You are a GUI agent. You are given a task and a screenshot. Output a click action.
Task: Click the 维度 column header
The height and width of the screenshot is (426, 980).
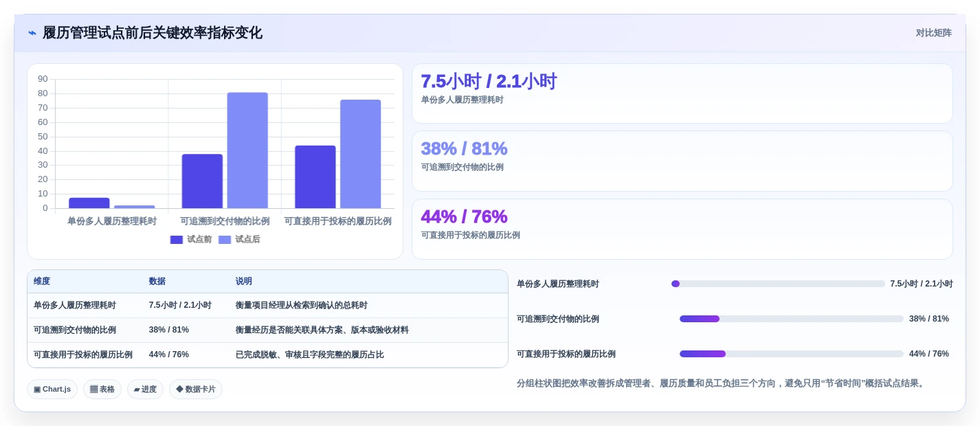(x=42, y=281)
